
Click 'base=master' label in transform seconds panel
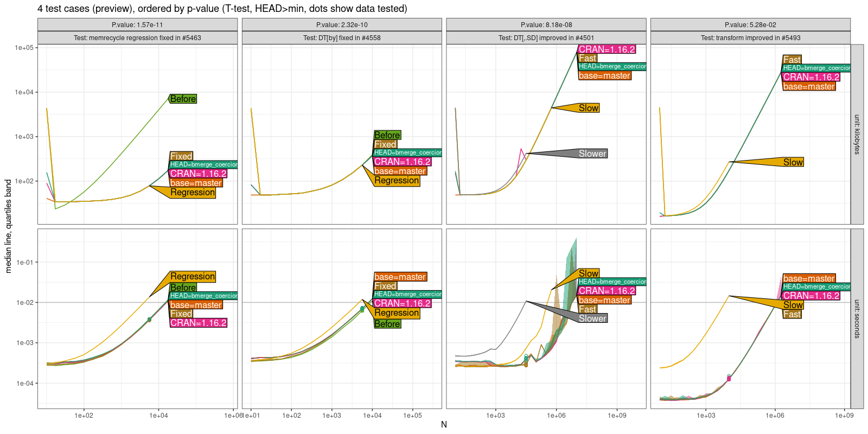click(x=809, y=278)
